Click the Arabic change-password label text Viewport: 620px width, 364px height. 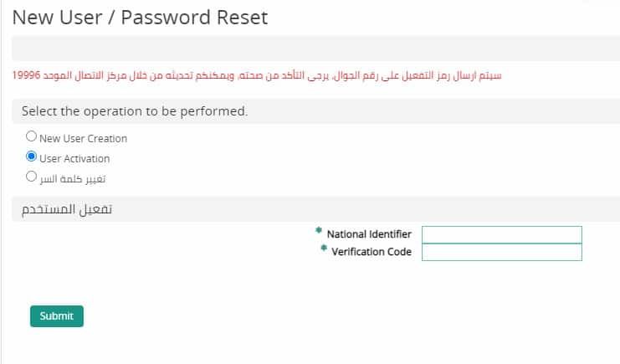click(72, 179)
